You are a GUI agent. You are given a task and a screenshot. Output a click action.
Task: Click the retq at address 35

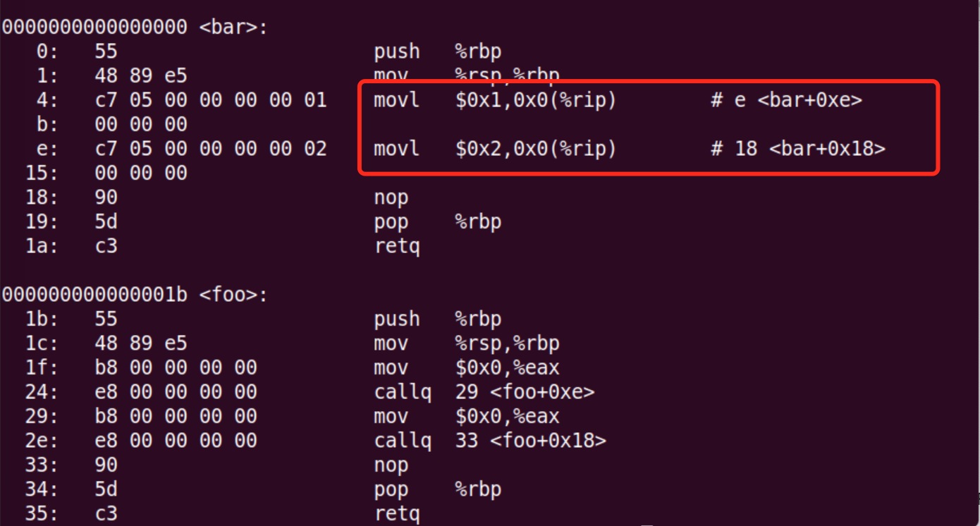coord(397,513)
